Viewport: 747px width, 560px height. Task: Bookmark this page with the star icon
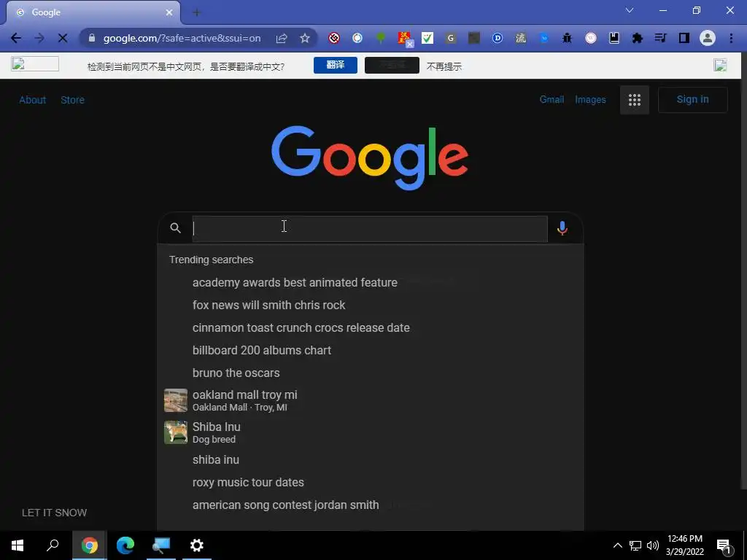(x=305, y=38)
